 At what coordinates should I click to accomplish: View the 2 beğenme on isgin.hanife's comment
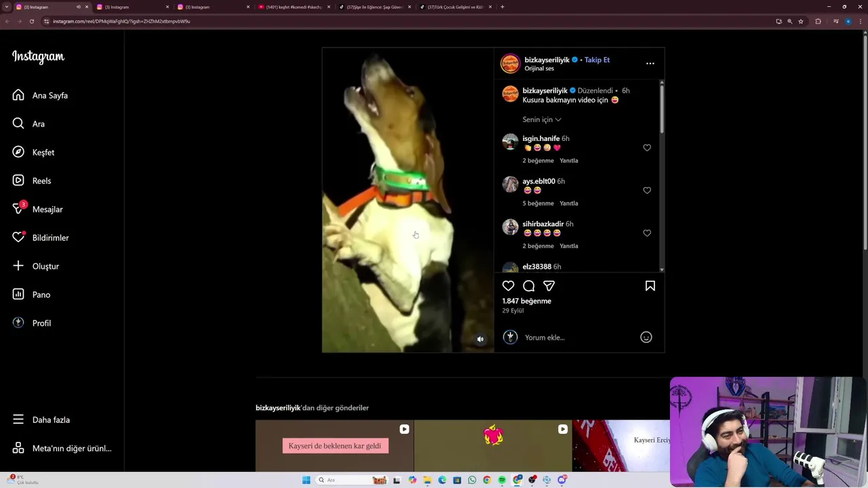(x=538, y=161)
